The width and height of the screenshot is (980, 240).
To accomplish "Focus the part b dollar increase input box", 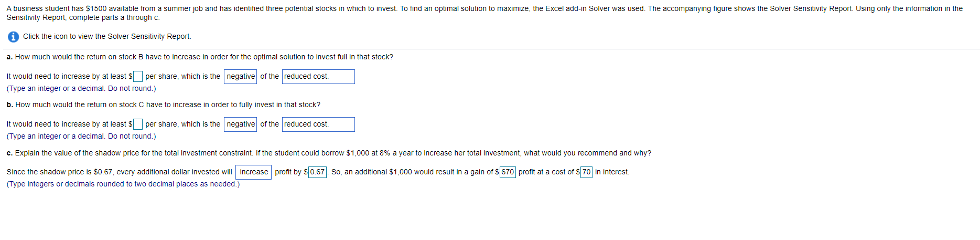I will tap(138, 124).
